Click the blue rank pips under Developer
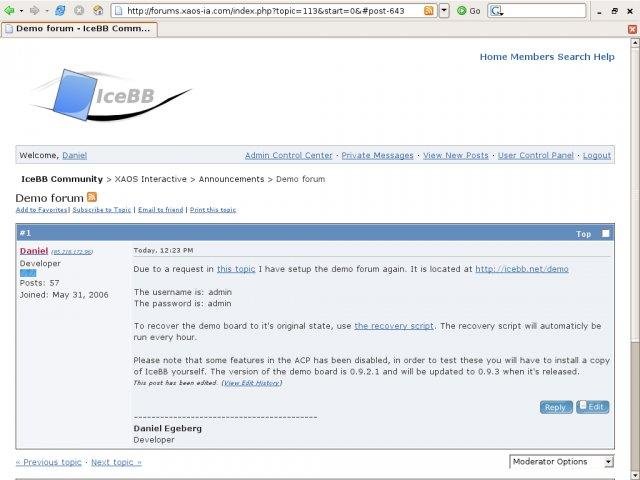 (28, 273)
